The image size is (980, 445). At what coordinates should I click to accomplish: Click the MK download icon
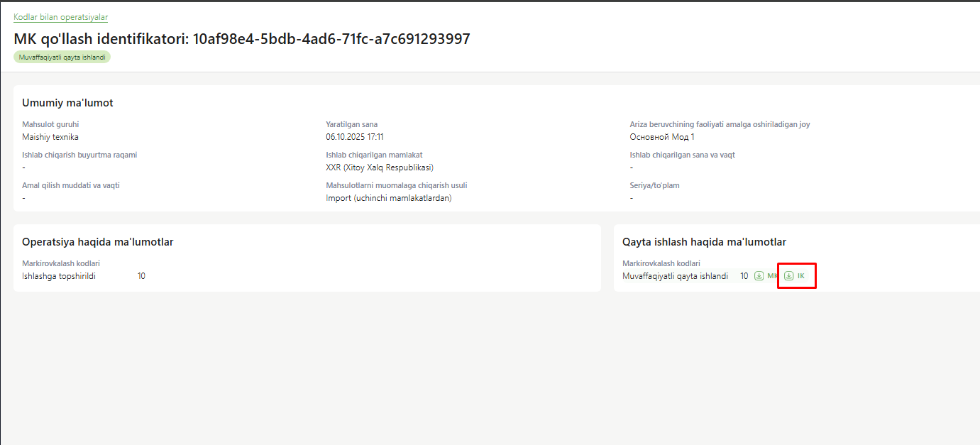759,276
